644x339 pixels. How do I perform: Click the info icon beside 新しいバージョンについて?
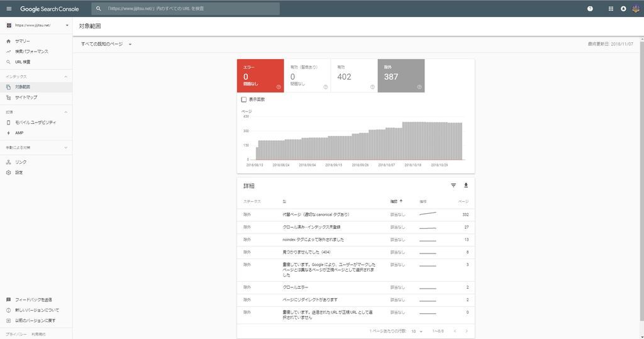(x=8, y=310)
